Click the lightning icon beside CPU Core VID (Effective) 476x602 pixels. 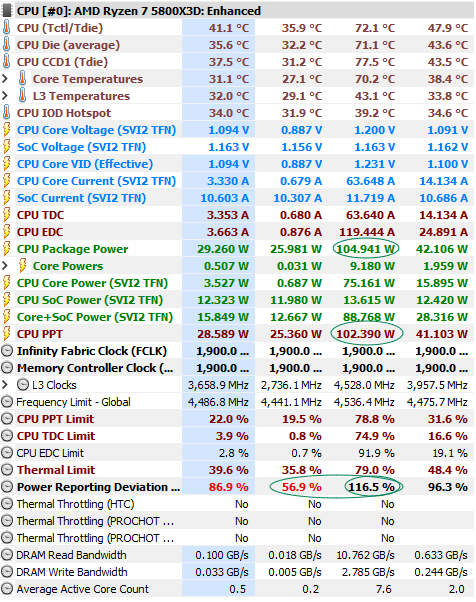pos(7,164)
